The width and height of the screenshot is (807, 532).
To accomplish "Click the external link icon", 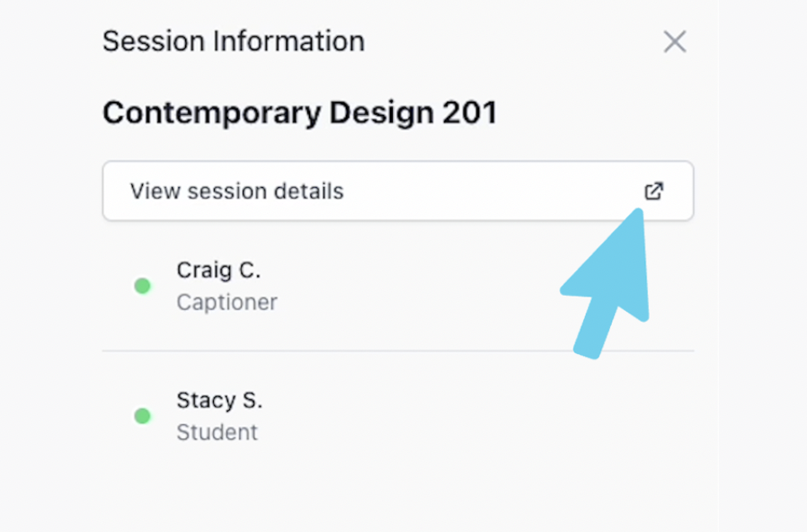I will coord(653,191).
